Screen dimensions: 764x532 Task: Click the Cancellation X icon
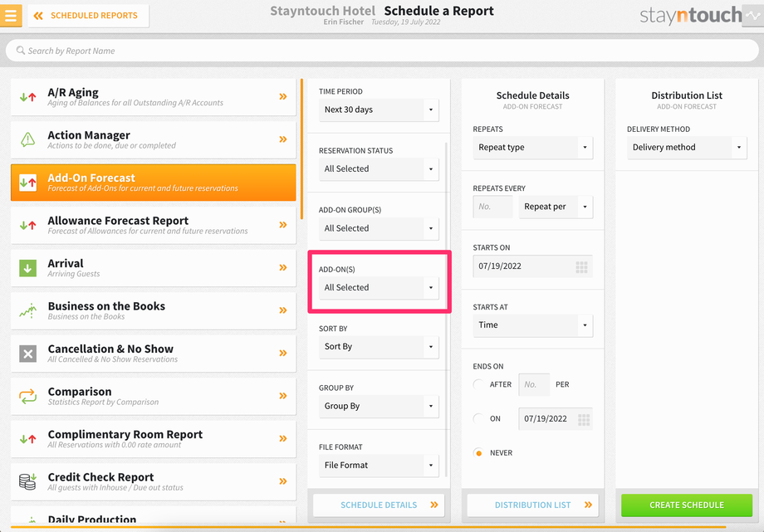27,354
